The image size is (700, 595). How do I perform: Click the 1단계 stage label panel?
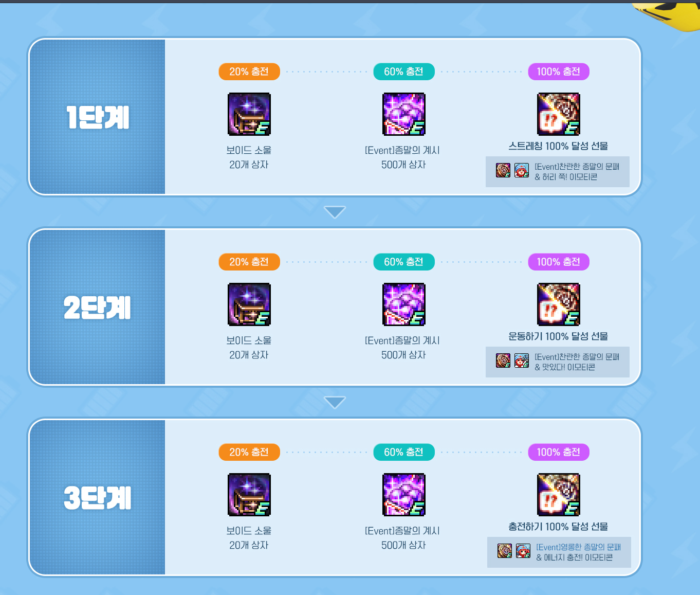98,117
